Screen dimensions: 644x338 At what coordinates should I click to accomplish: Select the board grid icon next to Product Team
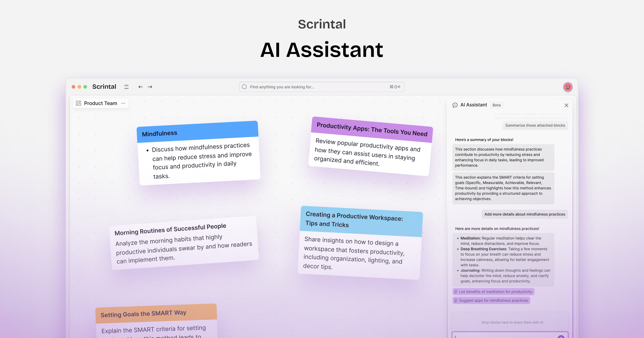(x=78, y=103)
